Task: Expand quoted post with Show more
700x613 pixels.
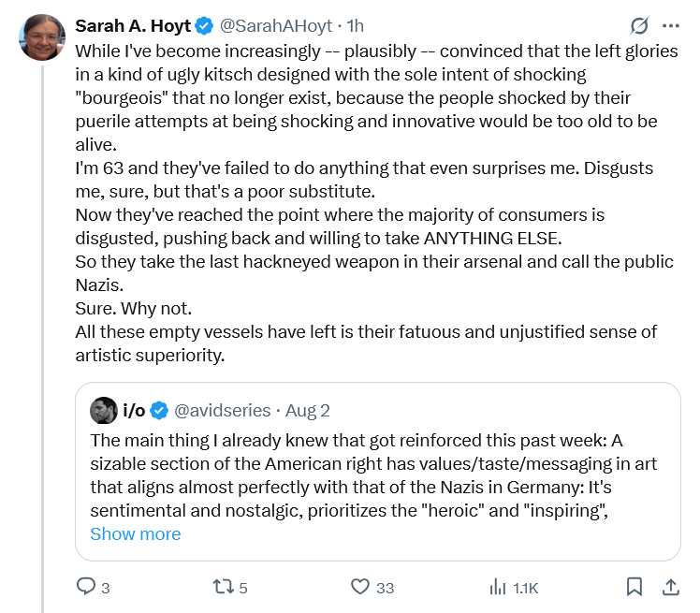Action: pos(135,534)
